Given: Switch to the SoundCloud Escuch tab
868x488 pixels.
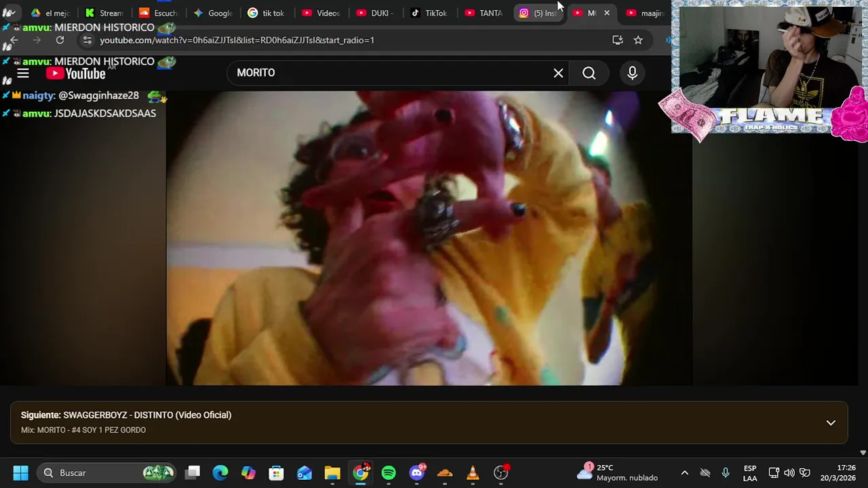Looking at the screenshot, I should coord(159,13).
